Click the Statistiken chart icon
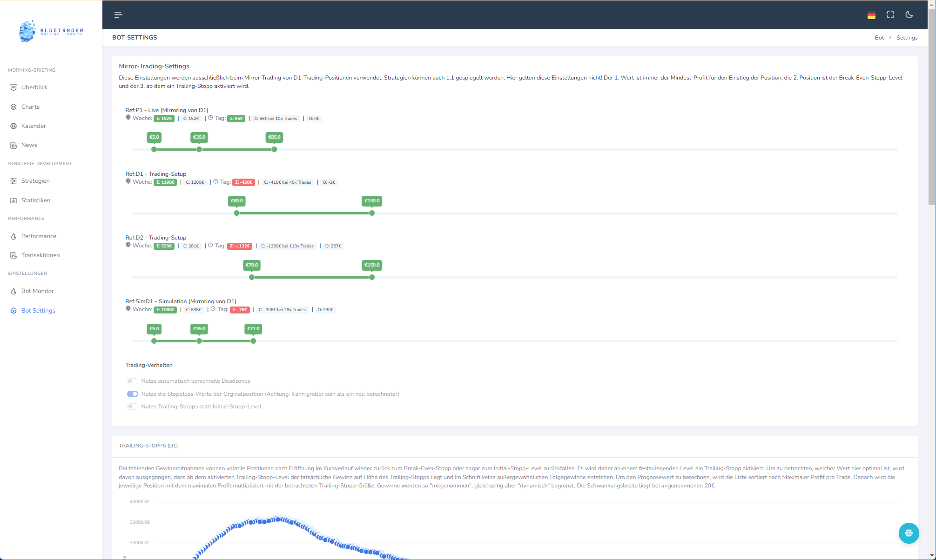The image size is (936, 560). click(13, 200)
